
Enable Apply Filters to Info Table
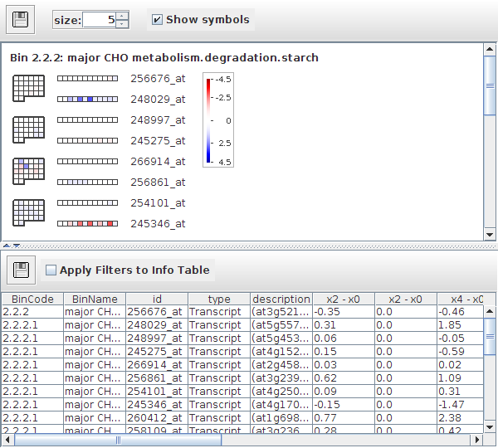point(51,270)
